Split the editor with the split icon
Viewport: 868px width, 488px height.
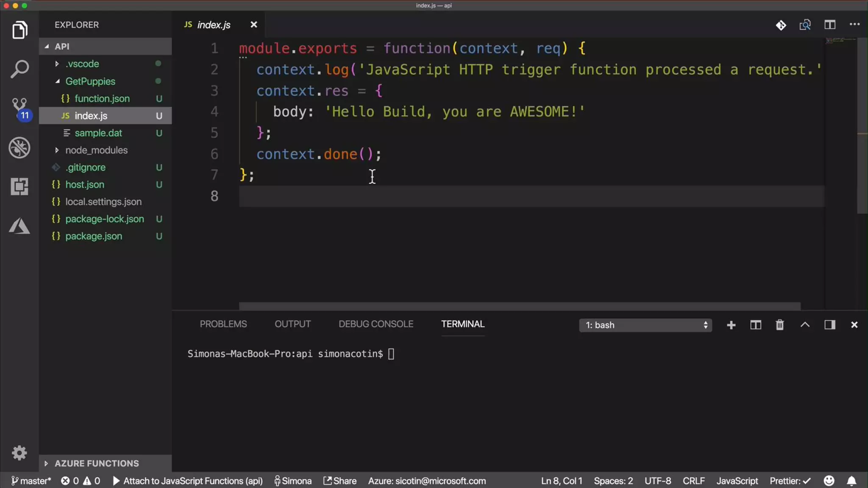(829, 25)
